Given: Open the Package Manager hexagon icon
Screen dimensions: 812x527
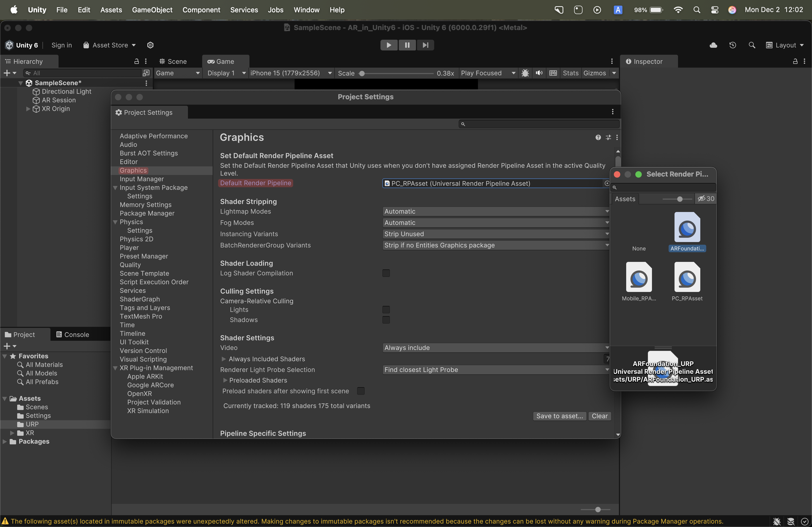Looking at the screenshot, I should (150, 45).
